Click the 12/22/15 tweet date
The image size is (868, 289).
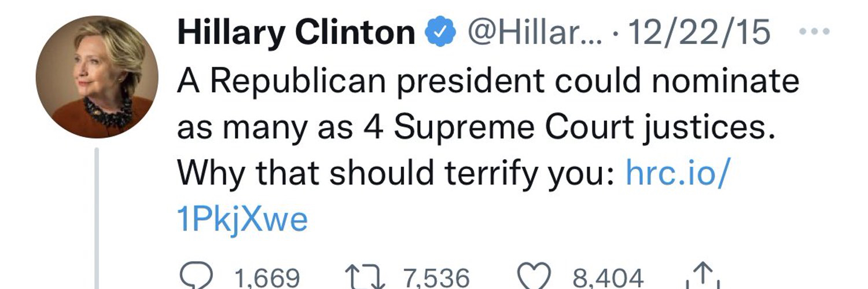pos(701,32)
